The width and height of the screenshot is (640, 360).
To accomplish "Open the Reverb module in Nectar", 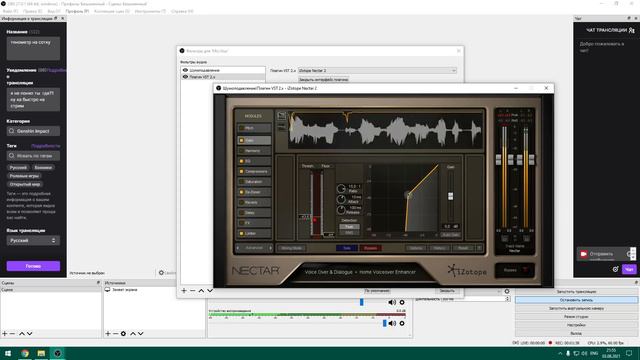I will pos(254,202).
